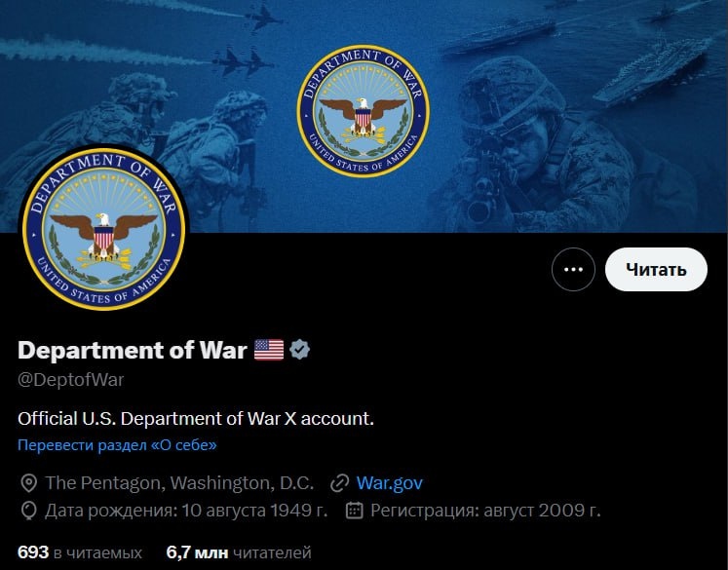Translate bio via Перевести раздел «О себе»
The image size is (728, 570).
[x=117, y=445]
